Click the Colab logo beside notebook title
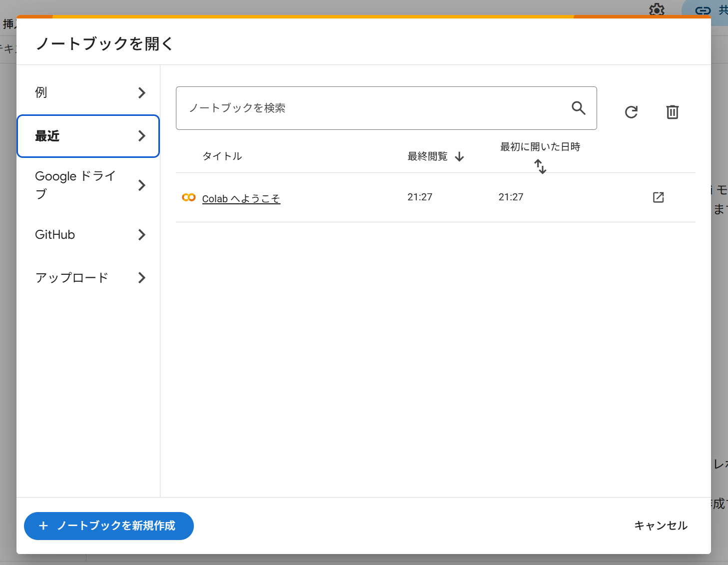728x565 pixels. tap(189, 198)
